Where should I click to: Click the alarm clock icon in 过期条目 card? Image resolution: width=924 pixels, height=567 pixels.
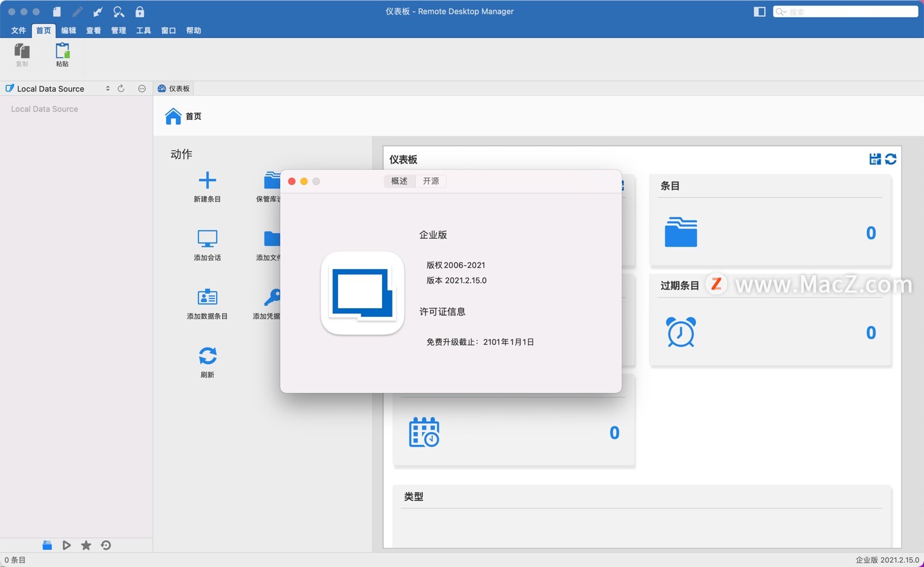click(x=681, y=332)
